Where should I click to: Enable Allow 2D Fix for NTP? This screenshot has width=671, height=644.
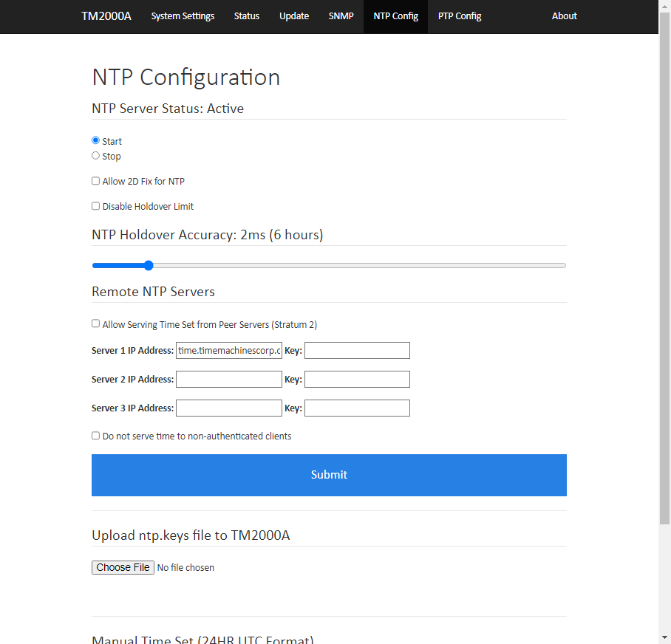click(95, 181)
